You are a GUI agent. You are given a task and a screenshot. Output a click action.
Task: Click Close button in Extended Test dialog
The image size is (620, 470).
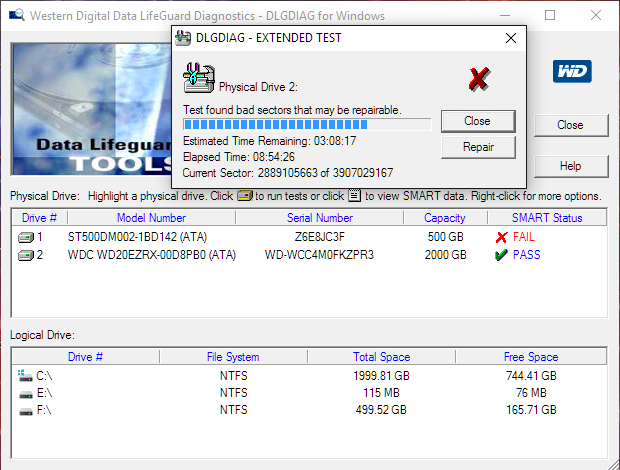coord(478,121)
